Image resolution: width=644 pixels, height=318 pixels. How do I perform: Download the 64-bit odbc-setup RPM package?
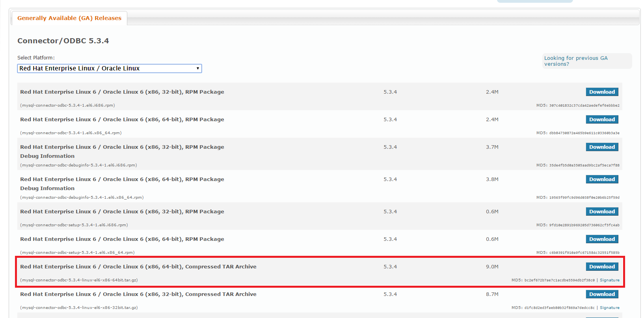click(602, 239)
